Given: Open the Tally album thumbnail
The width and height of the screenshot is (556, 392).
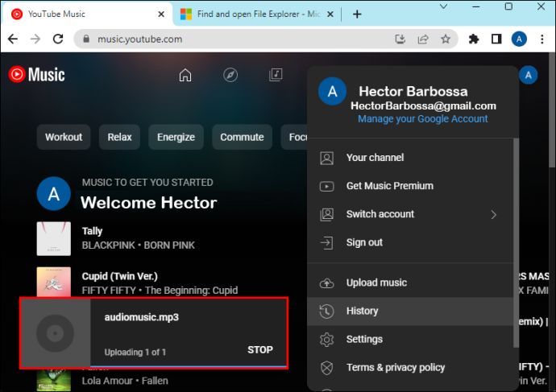Looking at the screenshot, I should point(53,239).
